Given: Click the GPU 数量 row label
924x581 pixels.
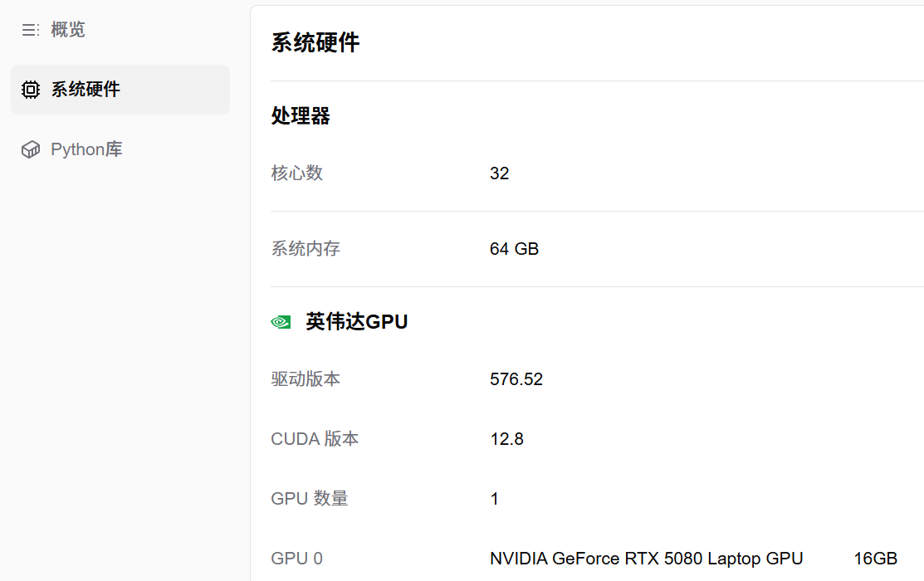Looking at the screenshot, I should [x=309, y=499].
